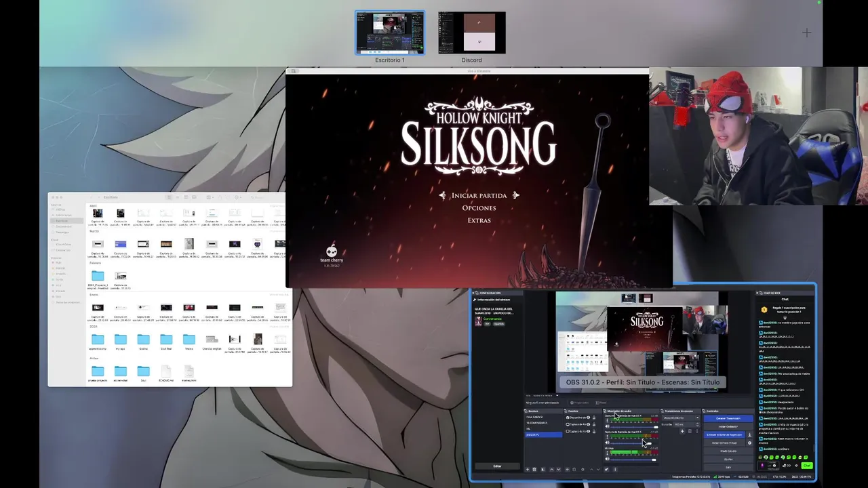Switch to Escritorio 1 desktop thumbnail

pyautogui.click(x=390, y=33)
